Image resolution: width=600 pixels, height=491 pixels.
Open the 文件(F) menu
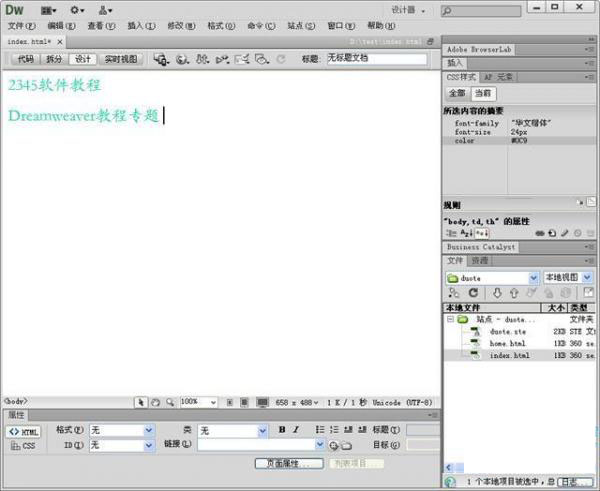(x=21, y=26)
